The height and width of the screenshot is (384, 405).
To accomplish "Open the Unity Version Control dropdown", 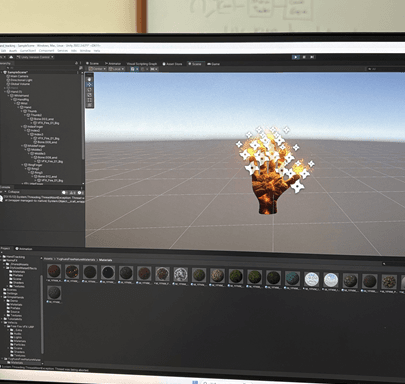I will point(35,57).
